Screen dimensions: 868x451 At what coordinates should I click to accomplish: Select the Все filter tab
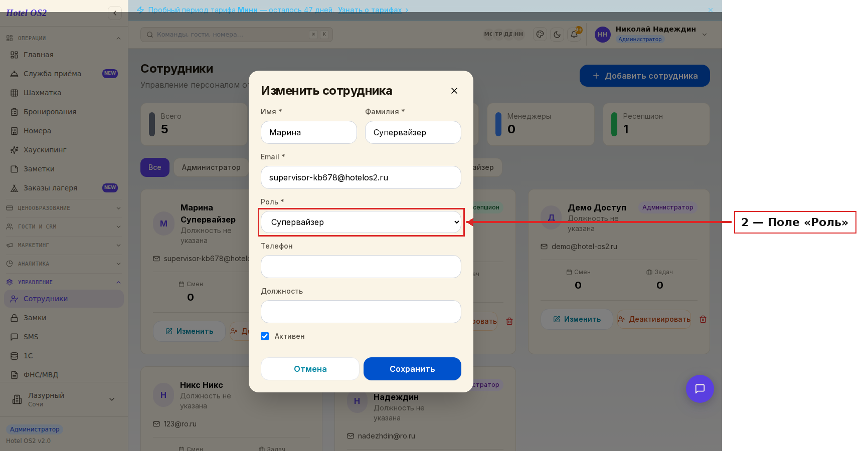pos(155,167)
